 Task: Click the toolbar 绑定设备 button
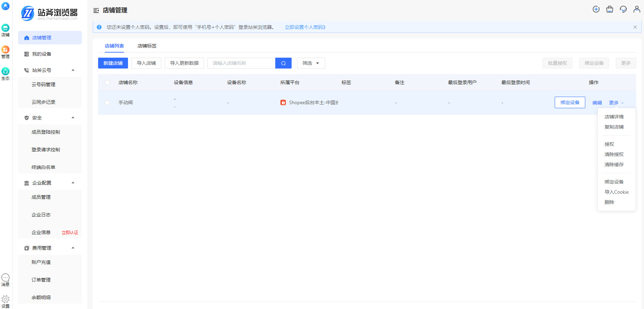[594, 63]
